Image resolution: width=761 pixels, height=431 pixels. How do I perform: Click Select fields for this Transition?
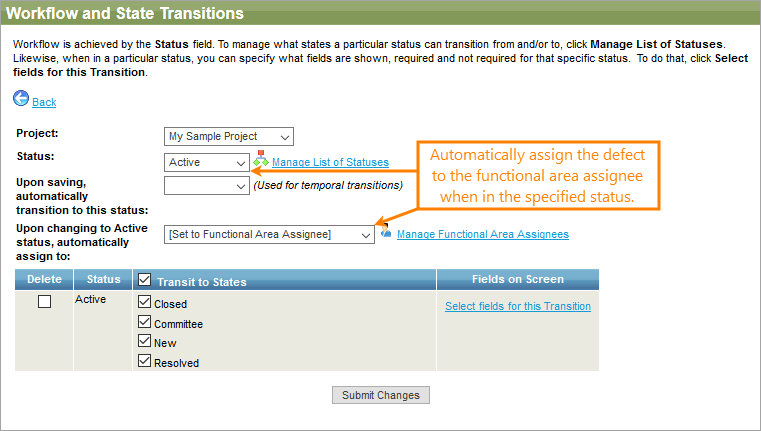click(518, 306)
